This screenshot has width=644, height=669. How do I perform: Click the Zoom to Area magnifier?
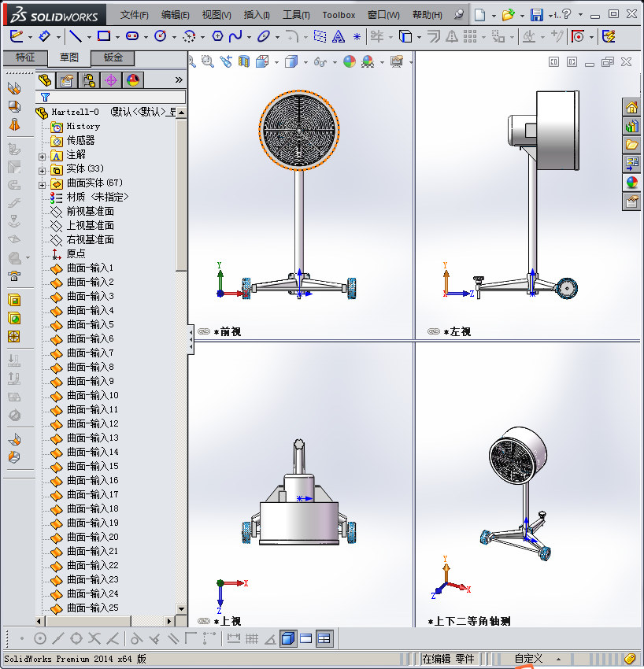point(208,62)
